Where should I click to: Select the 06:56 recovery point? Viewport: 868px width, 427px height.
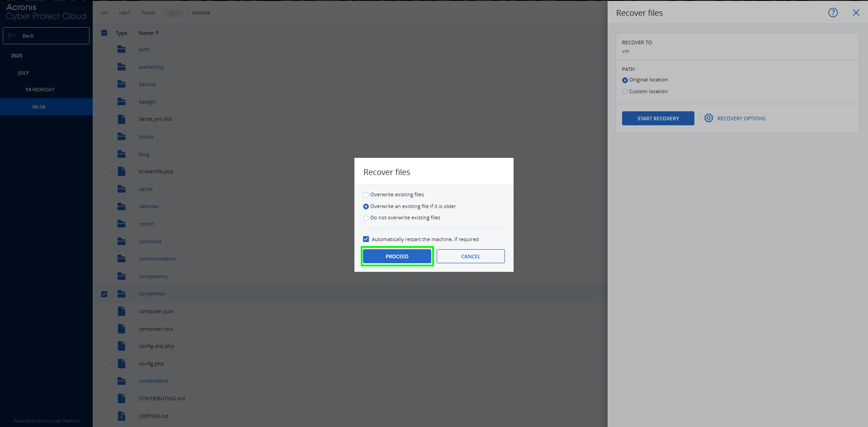[x=39, y=107]
